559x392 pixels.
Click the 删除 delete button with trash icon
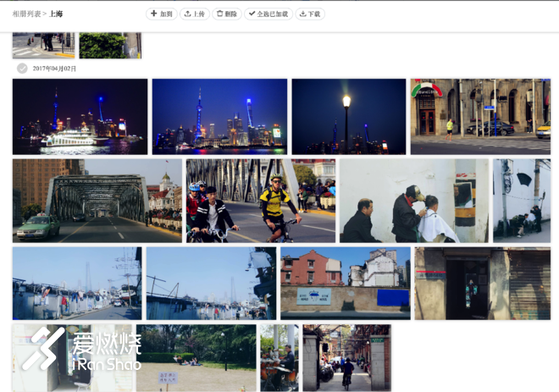[227, 14]
